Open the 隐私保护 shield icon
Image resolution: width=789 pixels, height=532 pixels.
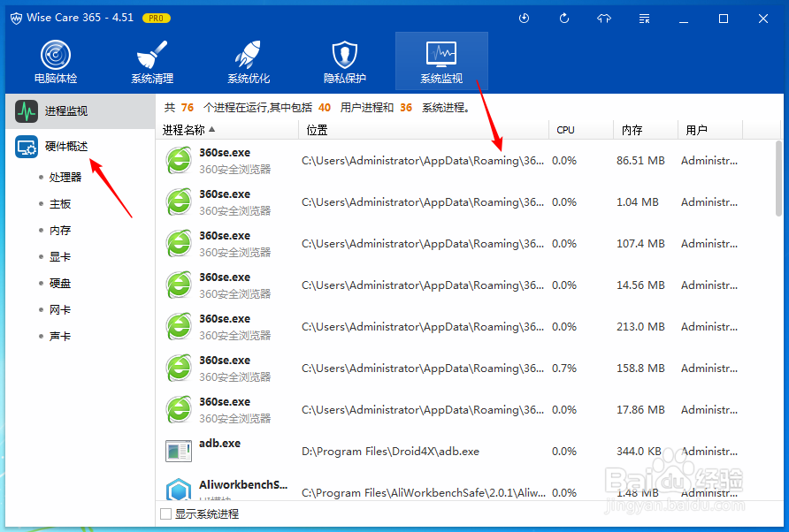(345, 55)
